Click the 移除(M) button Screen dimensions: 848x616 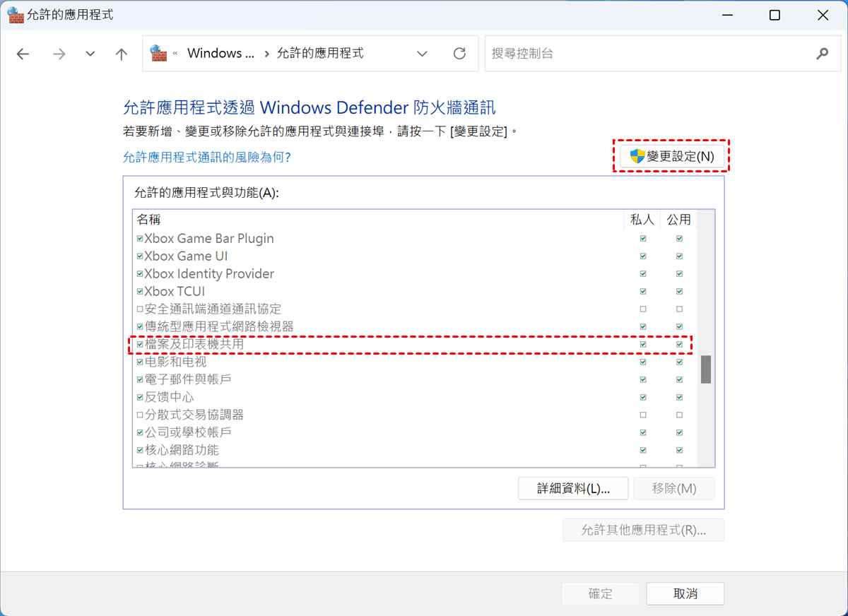point(674,489)
